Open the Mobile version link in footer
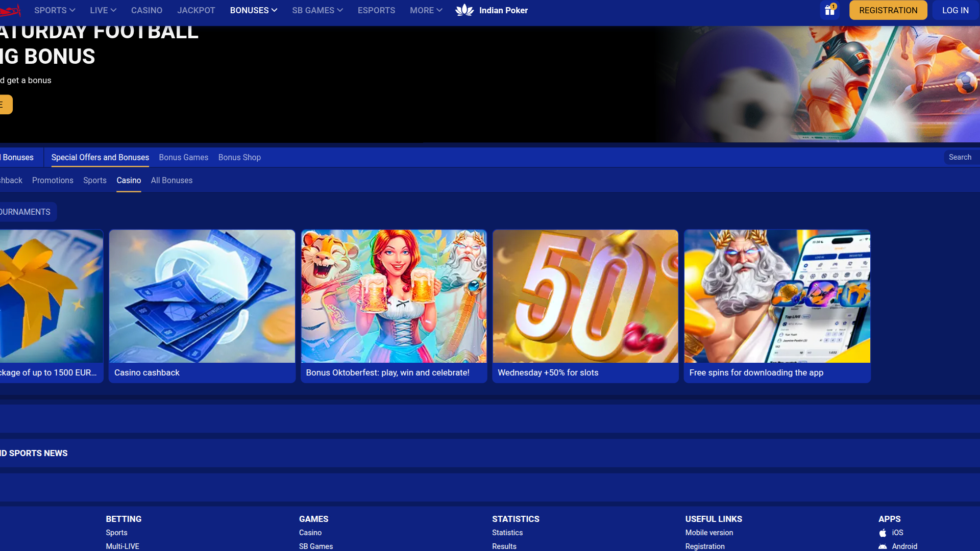The image size is (980, 551). tap(709, 532)
